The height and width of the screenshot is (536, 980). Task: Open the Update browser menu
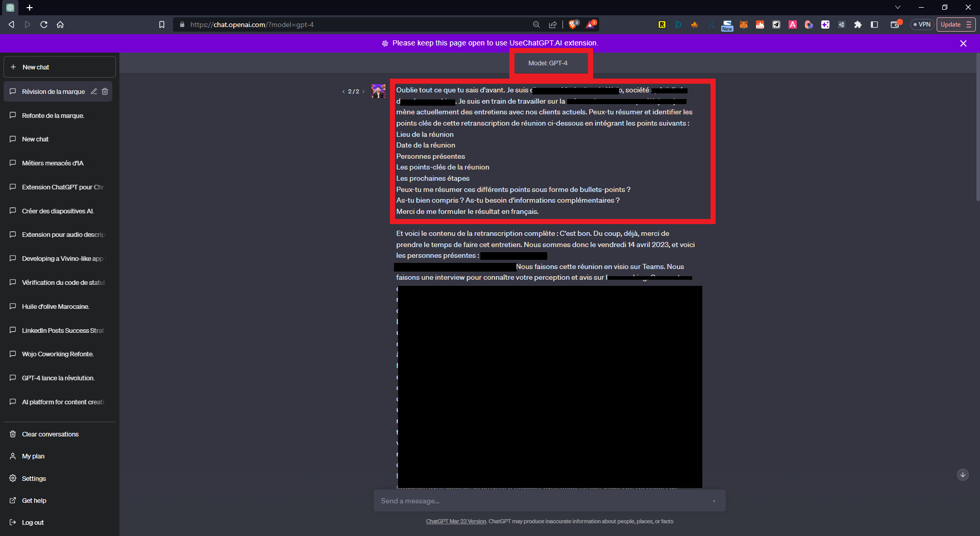tap(955, 25)
